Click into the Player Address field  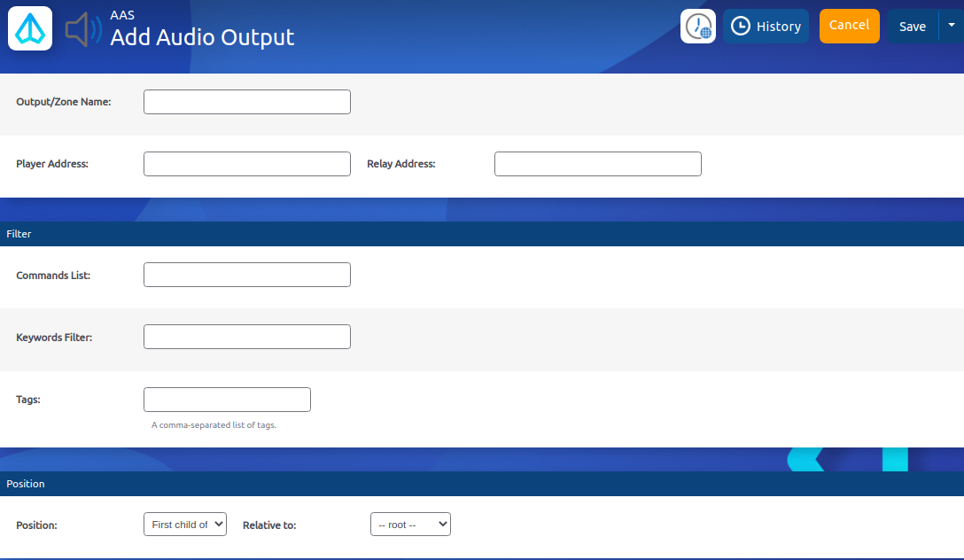pyautogui.click(x=246, y=164)
